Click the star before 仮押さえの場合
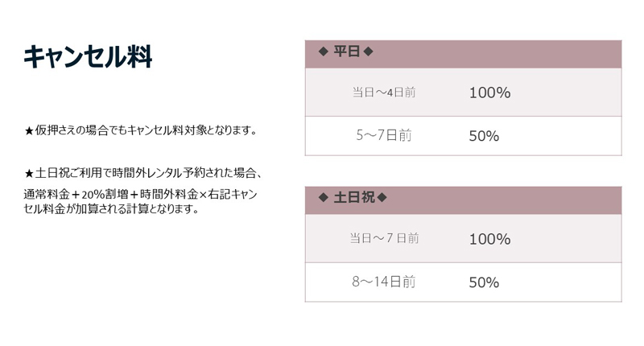Screen dimensions: 644x346 pos(29,130)
